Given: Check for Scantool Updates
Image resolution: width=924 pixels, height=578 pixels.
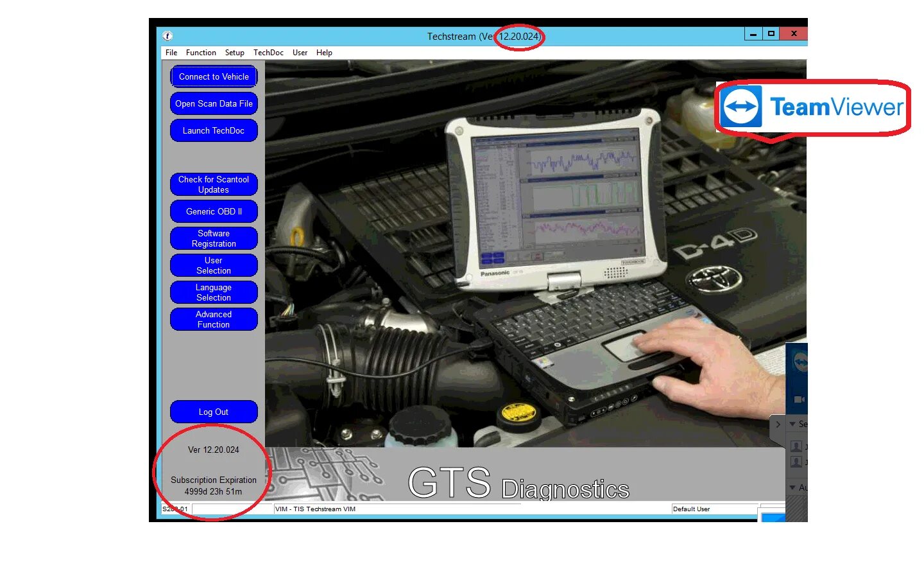Looking at the screenshot, I should tap(214, 184).
